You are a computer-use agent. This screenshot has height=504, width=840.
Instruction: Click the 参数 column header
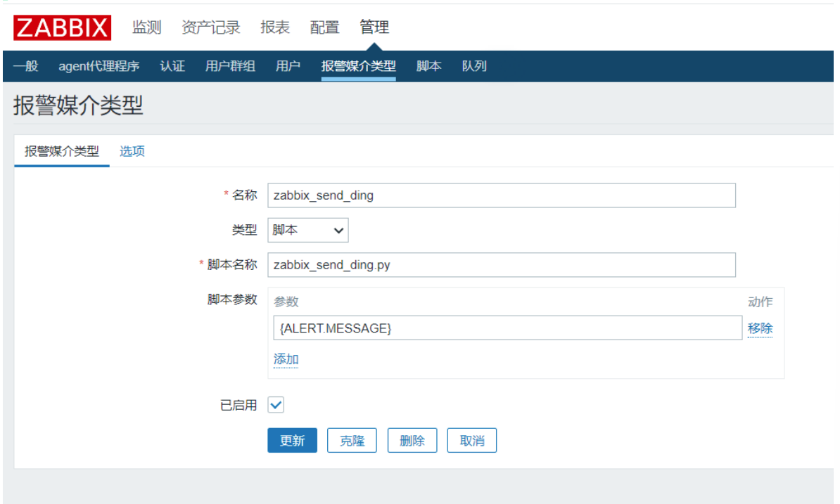tap(286, 302)
